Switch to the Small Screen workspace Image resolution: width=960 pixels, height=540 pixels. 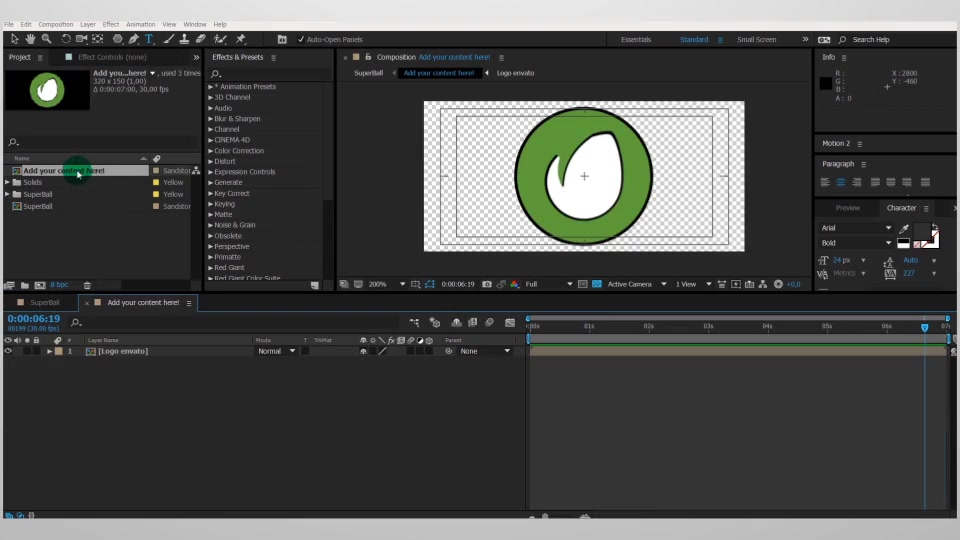pyautogui.click(x=756, y=39)
